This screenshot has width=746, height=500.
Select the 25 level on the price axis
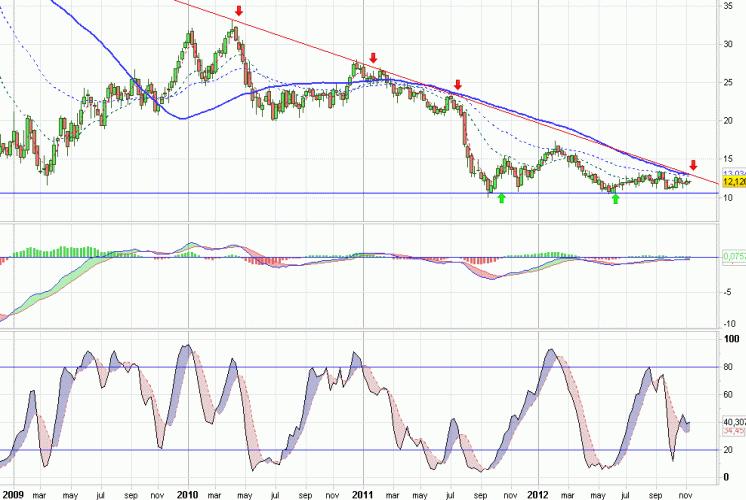point(727,83)
